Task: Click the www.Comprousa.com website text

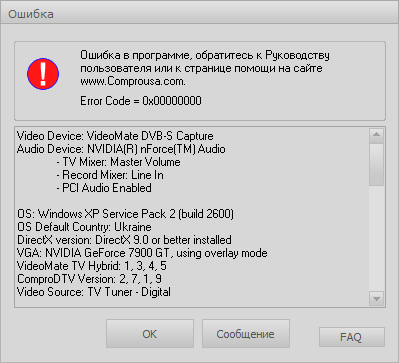Action: pyautogui.click(x=133, y=81)
